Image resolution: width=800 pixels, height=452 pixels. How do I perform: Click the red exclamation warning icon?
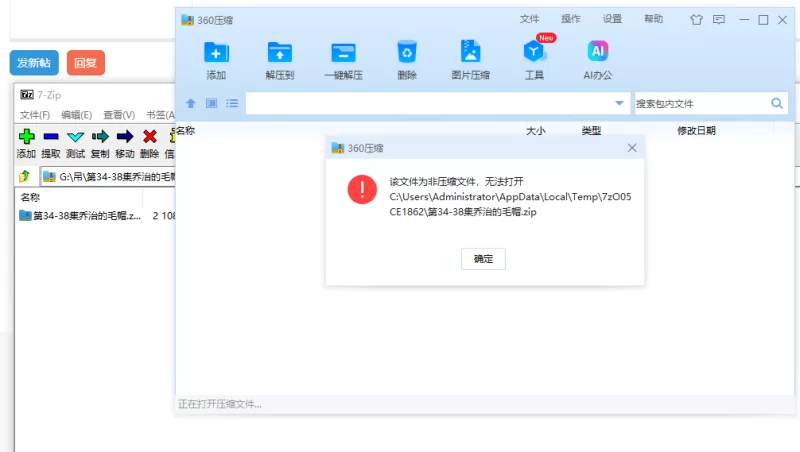(x=362, y=190)
